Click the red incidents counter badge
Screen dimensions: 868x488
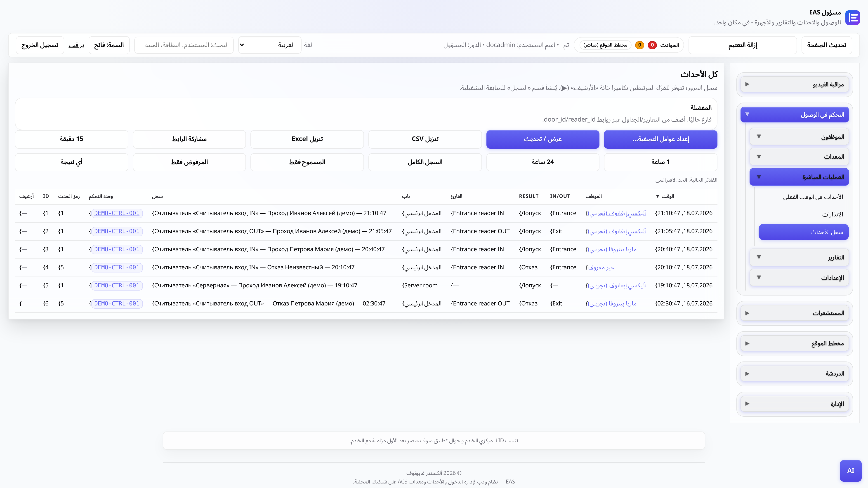pyautogui.click(x=652, y=45)
